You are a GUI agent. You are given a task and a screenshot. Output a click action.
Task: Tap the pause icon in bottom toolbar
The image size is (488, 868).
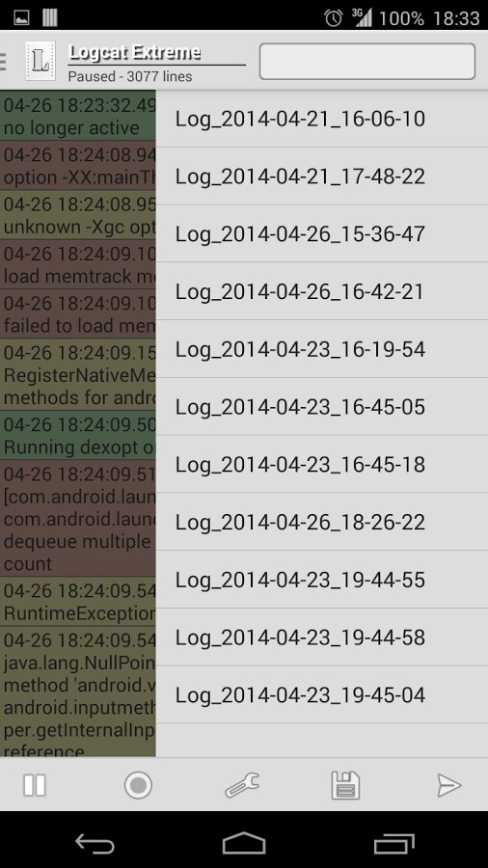click(35, 785)
